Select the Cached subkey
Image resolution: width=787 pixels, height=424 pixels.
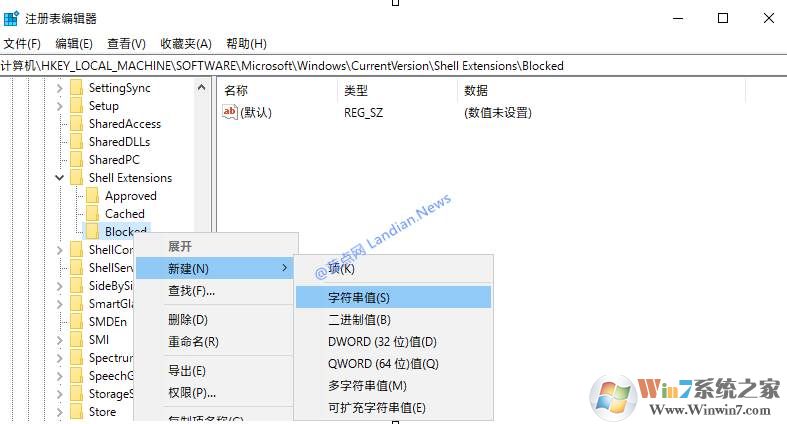(124, 214)
